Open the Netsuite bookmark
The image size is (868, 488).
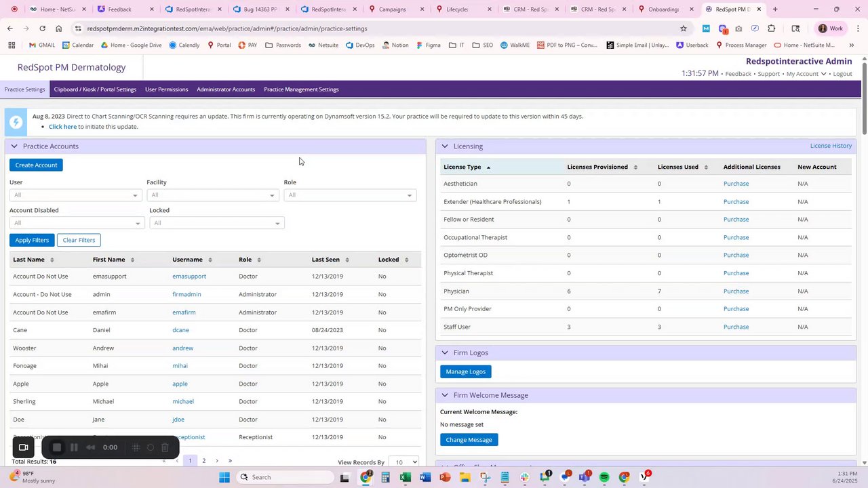[323, 45]
